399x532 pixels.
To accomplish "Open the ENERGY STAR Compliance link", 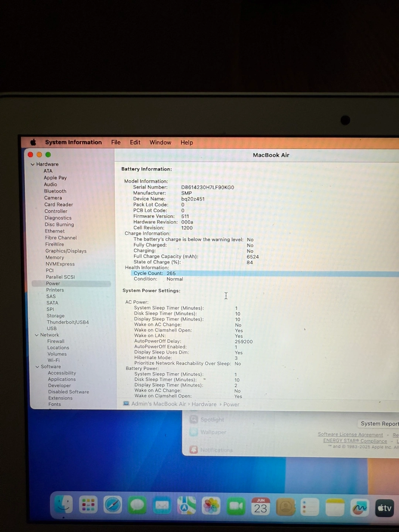I will tap(355, 441).
